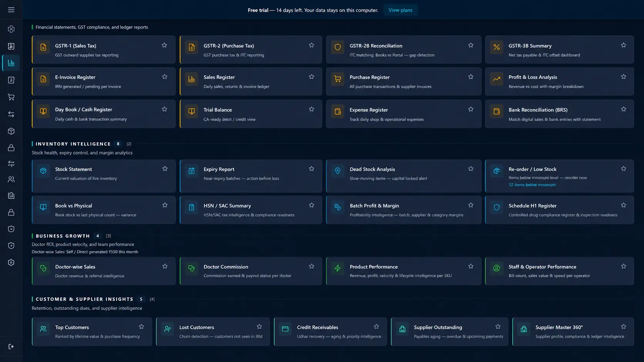The width and height of the screenshot is (644, 362).
Task: Click the Supplier Master 360° building icon
Action: tap(523, 329)
